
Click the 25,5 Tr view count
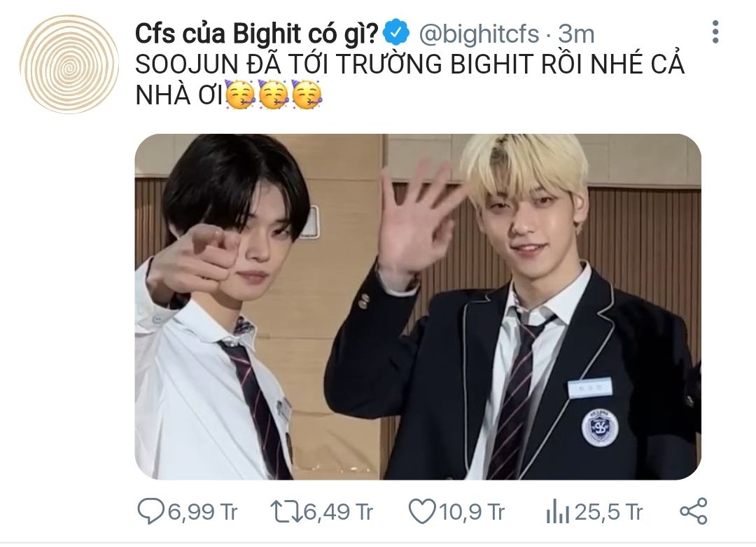point(608,511)
